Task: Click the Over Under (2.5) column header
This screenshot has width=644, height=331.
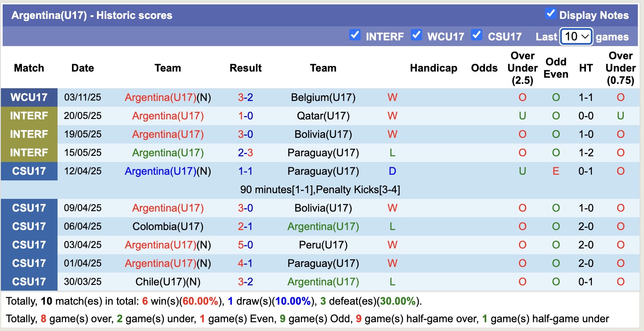Action: 522,68
